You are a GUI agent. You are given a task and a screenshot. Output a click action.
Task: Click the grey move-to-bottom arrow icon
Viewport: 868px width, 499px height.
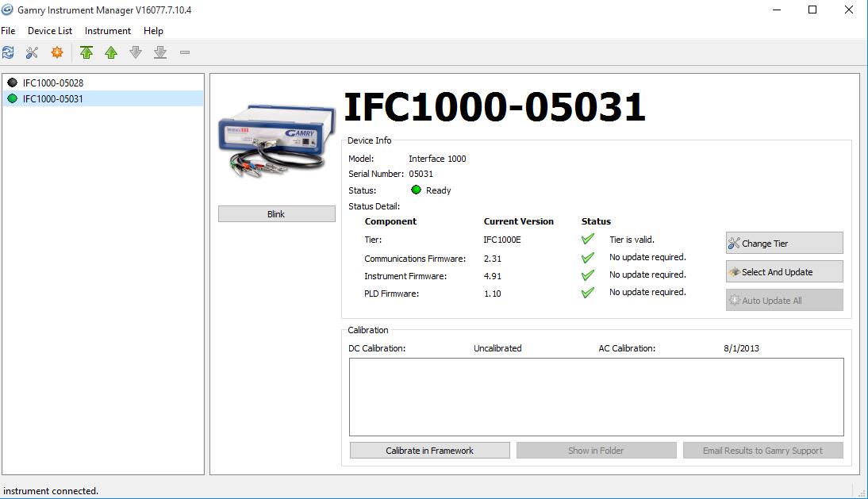[x=160, y=52]
